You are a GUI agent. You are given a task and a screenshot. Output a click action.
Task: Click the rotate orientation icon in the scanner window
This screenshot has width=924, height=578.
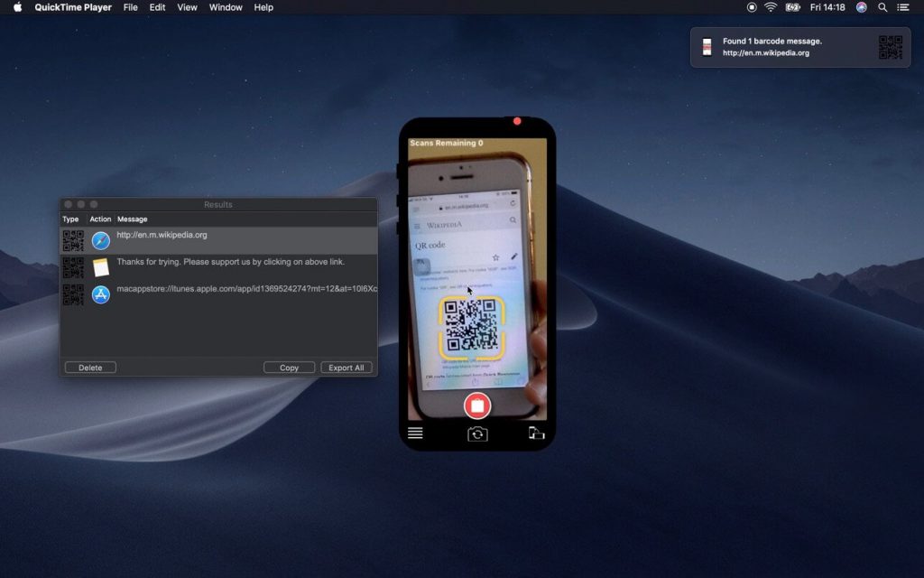(536, 433)
